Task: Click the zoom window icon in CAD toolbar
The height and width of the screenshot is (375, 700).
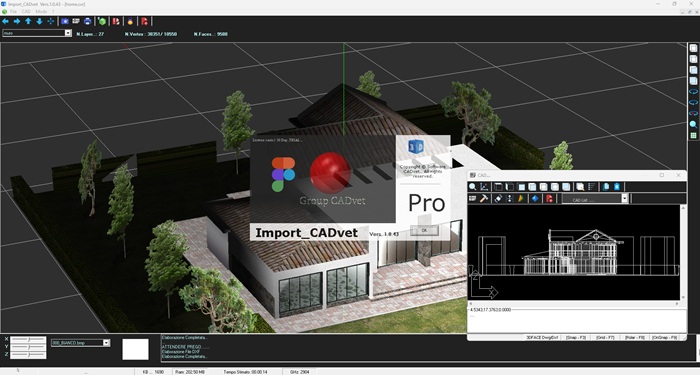Action: click(x=580, y=187)
